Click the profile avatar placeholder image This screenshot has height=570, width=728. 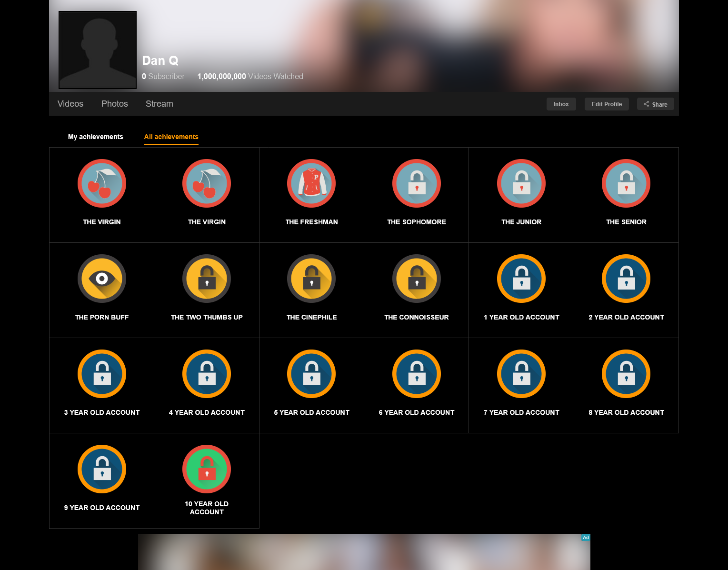pos(98,50)
